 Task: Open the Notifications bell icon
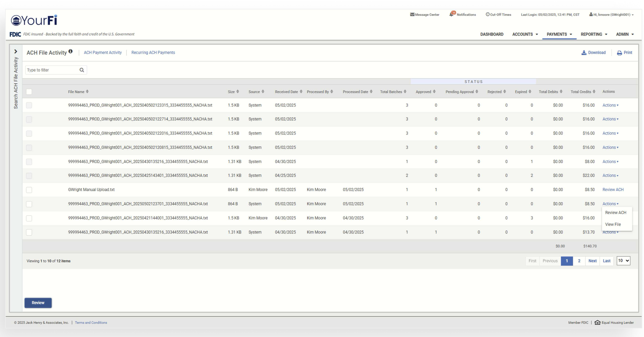(452, 14)
